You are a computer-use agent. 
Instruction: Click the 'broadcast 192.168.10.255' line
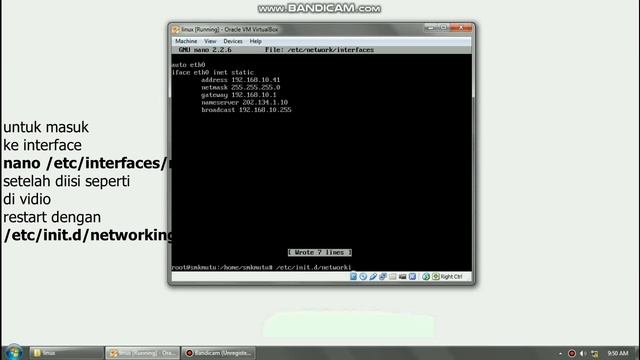coord(246,110)
